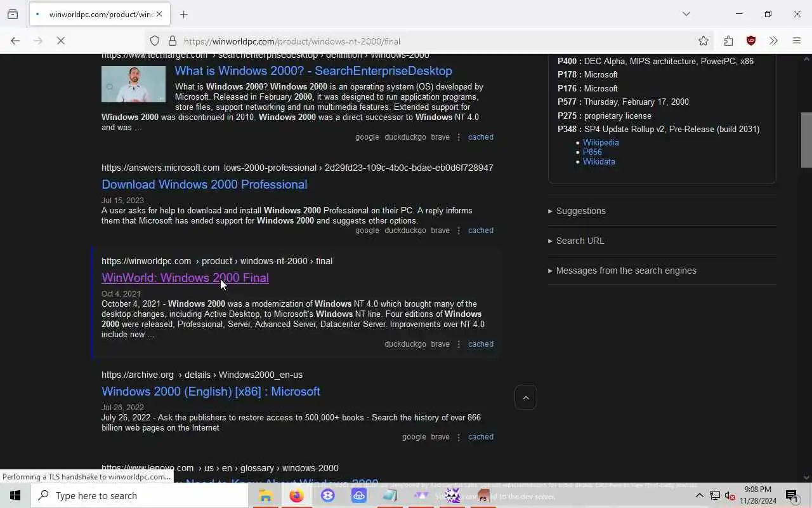Viewport: 812px width, 508px height.
Task: Open three-dot options for archive.org result
Action: click(459, 437)
